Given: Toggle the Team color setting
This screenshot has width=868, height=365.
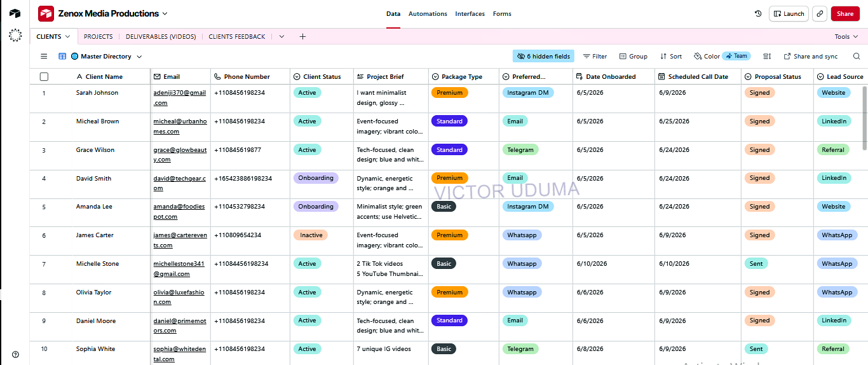Looking at the screenshot, I should click(x=736, y=56).
